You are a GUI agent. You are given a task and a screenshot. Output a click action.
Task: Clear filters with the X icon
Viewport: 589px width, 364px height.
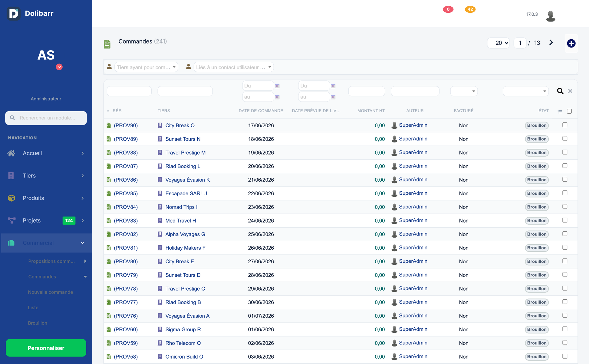[x=570, y=91]
